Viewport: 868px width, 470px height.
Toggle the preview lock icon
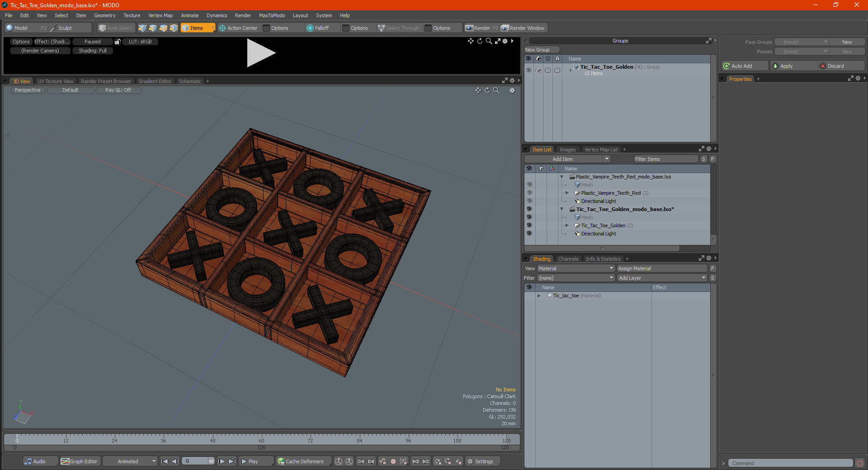[x=118, y=42]
